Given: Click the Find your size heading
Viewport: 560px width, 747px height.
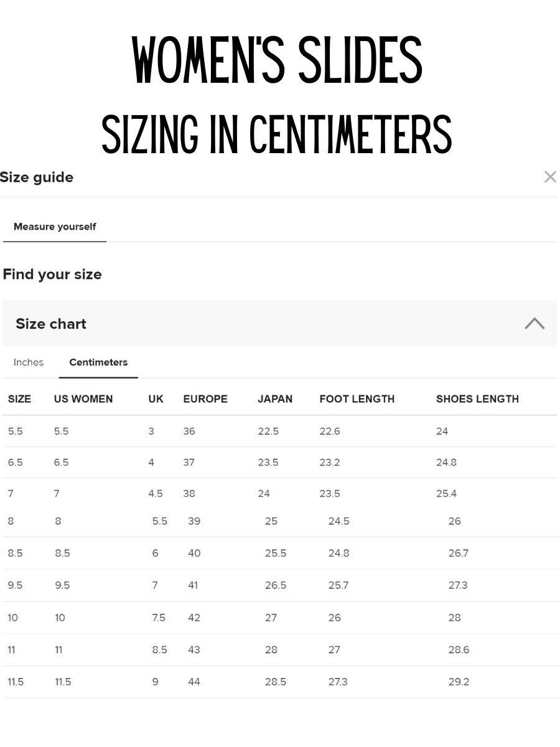Looking at the screenshot, I should [x=52, y=275].
